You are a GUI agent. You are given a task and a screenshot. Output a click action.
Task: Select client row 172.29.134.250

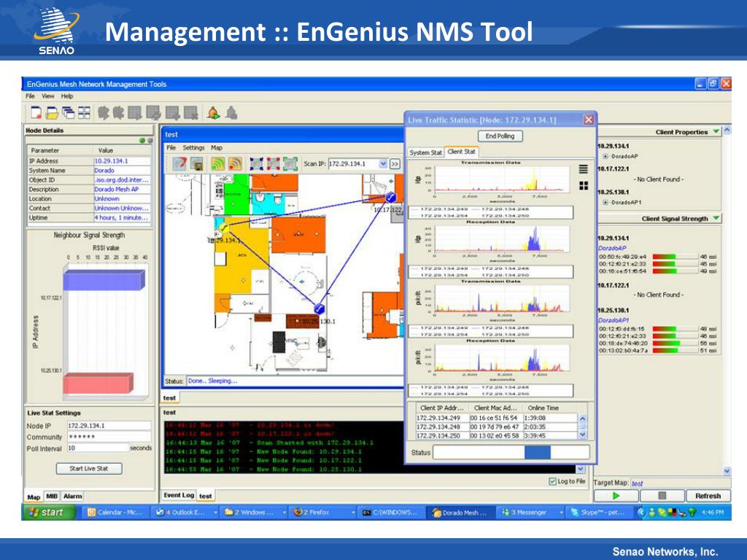[x=496, y=436]
